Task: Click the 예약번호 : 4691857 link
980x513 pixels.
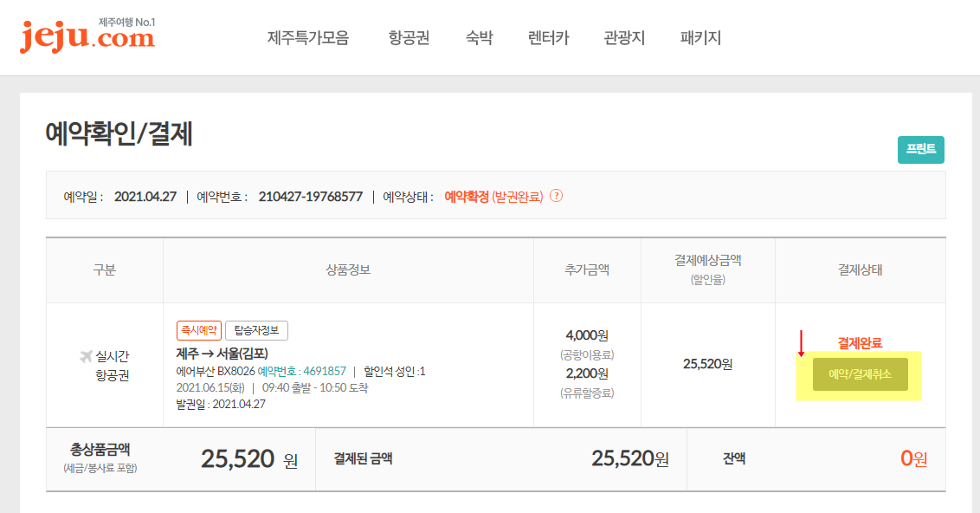Action: click(302, 371)
